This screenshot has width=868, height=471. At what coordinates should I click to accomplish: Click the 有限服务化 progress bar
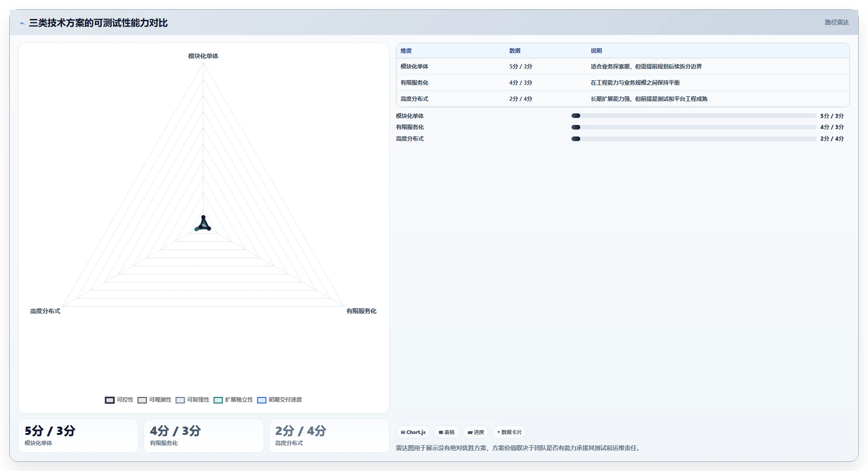[694, 127]
